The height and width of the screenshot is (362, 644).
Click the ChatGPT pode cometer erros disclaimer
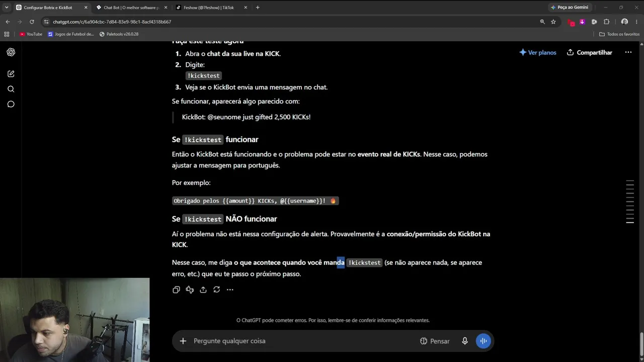click(333, 320)
